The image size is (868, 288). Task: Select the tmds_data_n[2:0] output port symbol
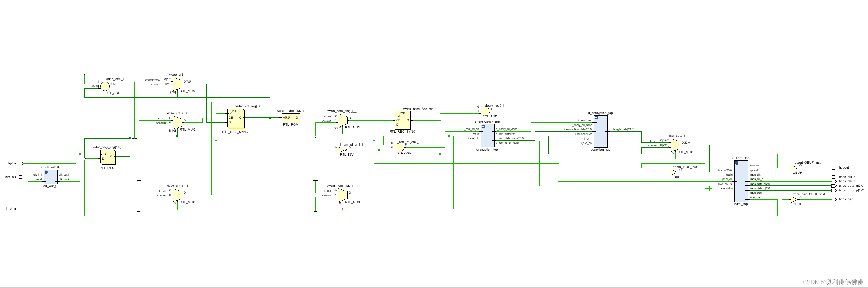click(834, 186)
